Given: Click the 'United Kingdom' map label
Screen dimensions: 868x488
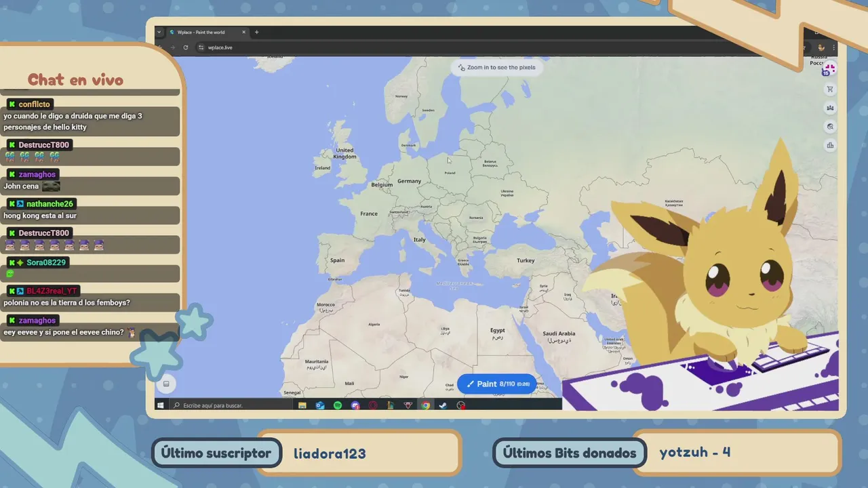Looking at the screenshot, I should tap(344, 153).
